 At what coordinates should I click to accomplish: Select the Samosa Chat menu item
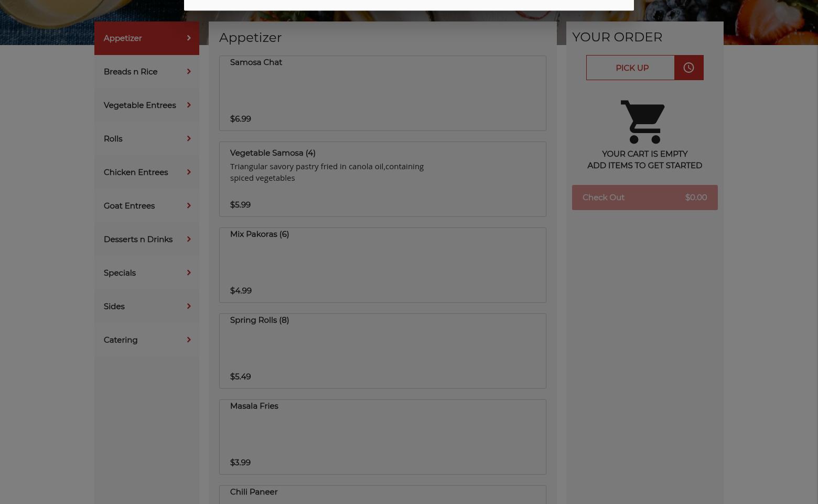[382, 93]
